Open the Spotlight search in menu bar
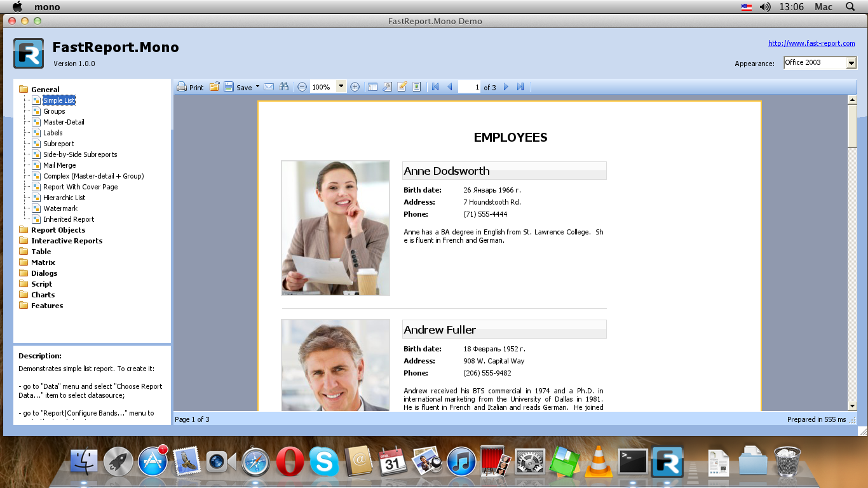868x488 pixels. pos(850,7)
